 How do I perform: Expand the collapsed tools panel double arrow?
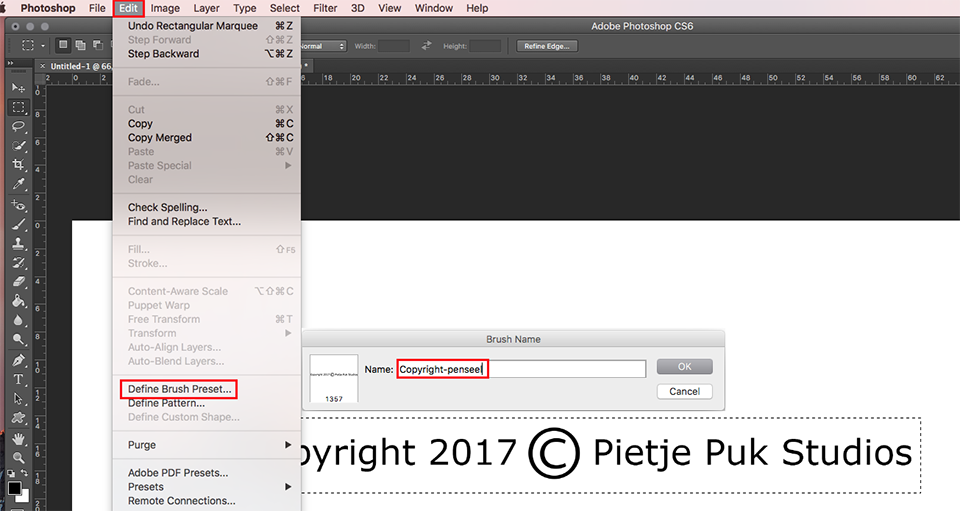pyautogui.click(x=10, y=63)
